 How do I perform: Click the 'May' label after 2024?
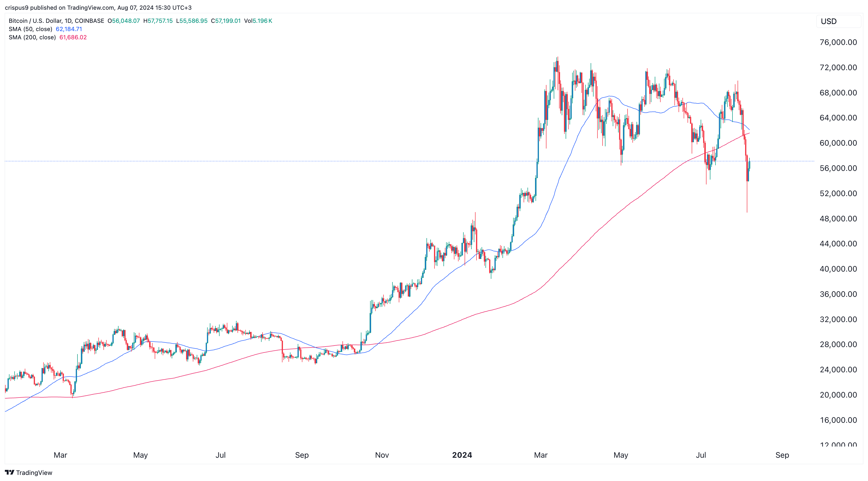[x=621, y=455]
